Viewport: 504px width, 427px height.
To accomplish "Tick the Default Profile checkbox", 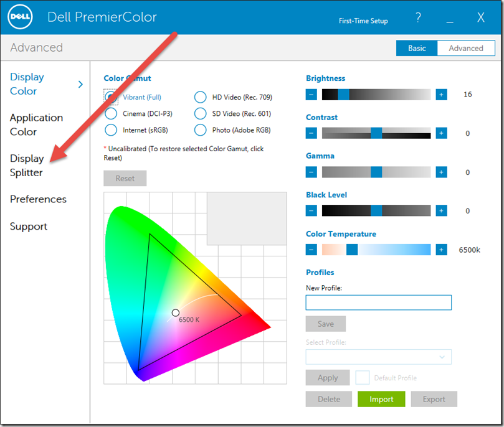I will pyautogui.click(x=362, y=378).
